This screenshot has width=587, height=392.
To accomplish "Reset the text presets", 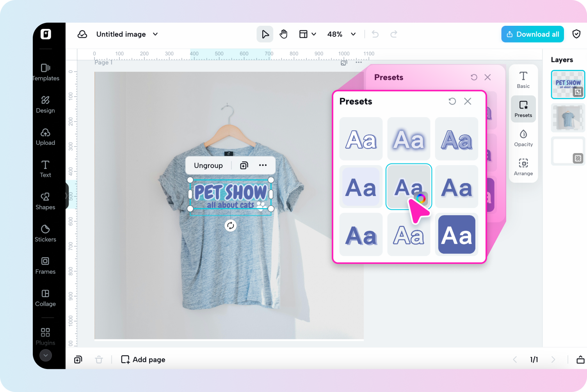I will point(452,101).
